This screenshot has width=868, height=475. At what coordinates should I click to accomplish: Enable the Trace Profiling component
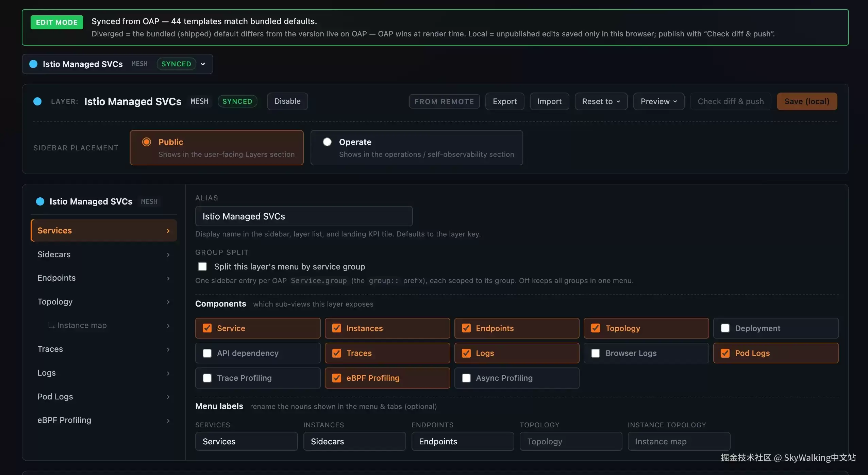[x=207, y=378]
